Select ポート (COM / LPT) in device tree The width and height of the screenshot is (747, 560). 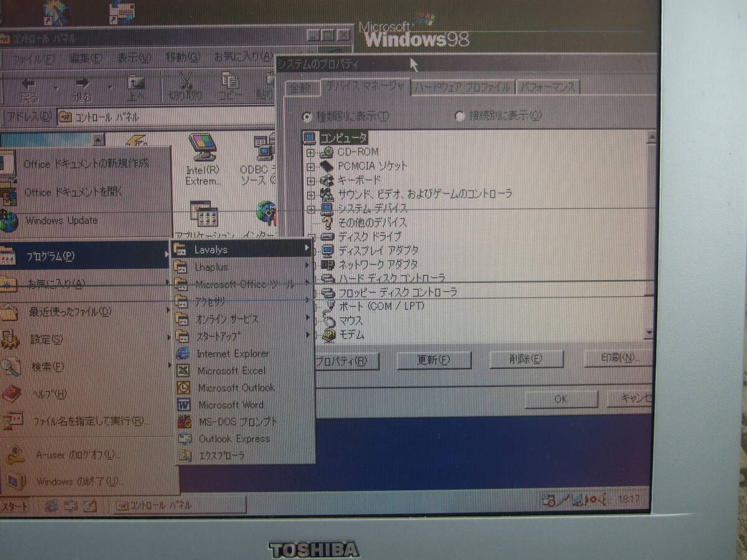click(x=382, y=306)
